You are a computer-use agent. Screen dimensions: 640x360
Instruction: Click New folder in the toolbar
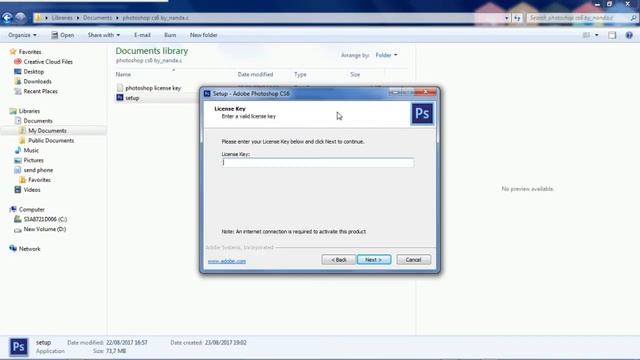tap(203, 35)
